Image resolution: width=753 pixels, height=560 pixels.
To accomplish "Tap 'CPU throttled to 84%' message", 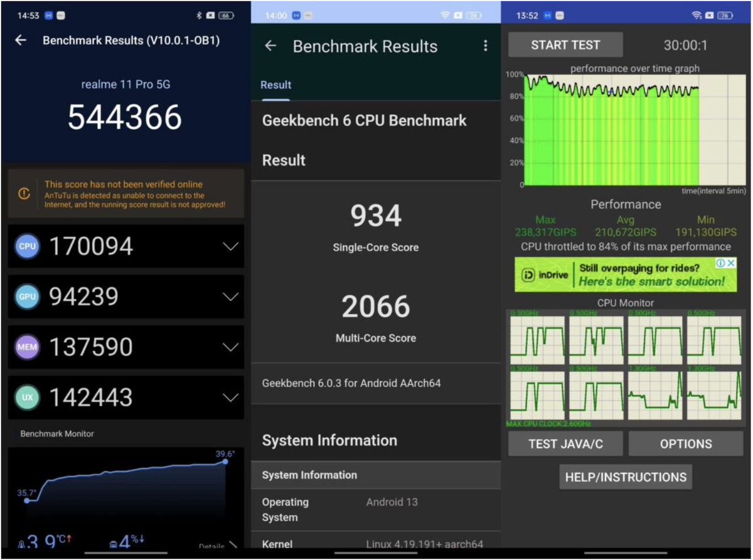I will tap(626, 247).
